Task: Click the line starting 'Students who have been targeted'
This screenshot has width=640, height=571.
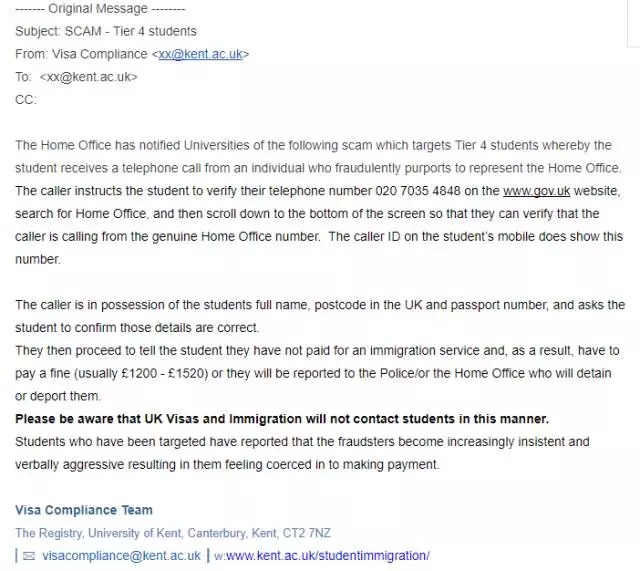Action: coord(302,441)
